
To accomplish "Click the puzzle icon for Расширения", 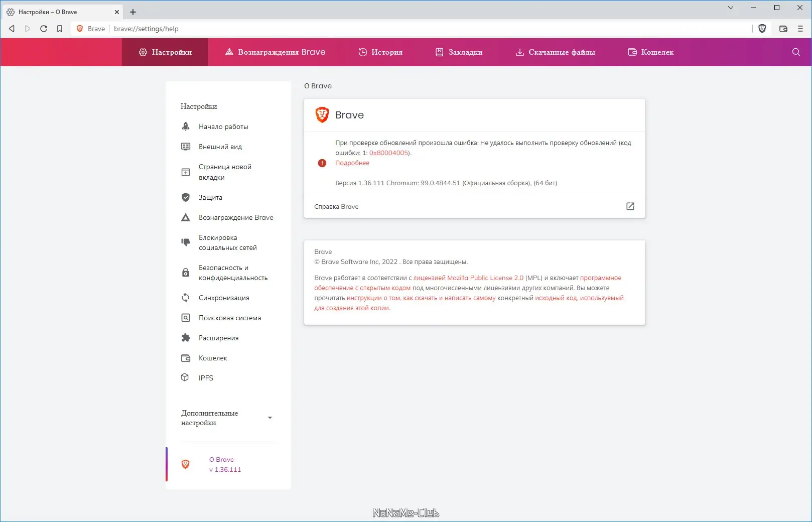I will [186, 338].
